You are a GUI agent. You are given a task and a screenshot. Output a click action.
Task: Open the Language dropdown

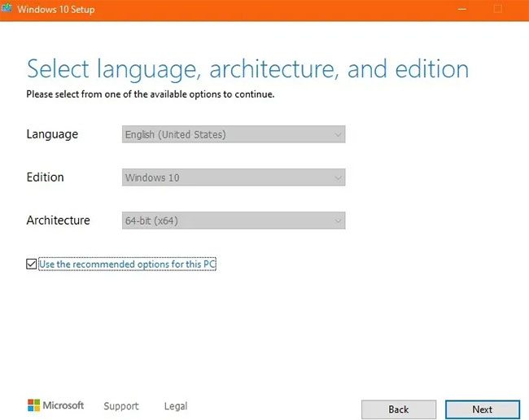[x=234, y=134]
